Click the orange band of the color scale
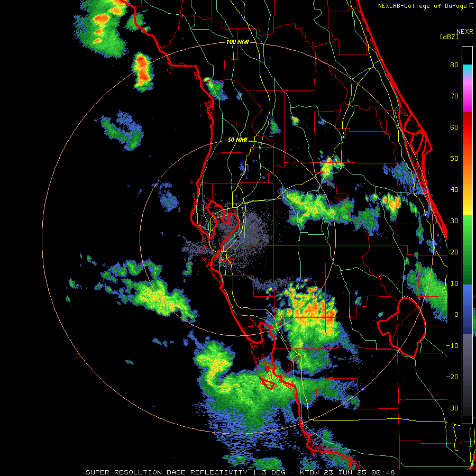476x476 pixels. pos(467,173)
